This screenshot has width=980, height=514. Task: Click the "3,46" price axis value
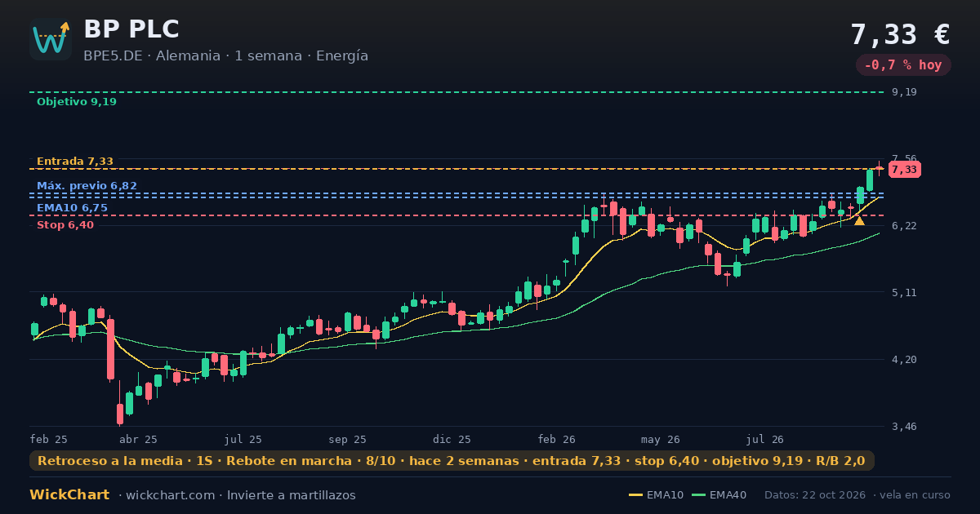tap(904, 427)
